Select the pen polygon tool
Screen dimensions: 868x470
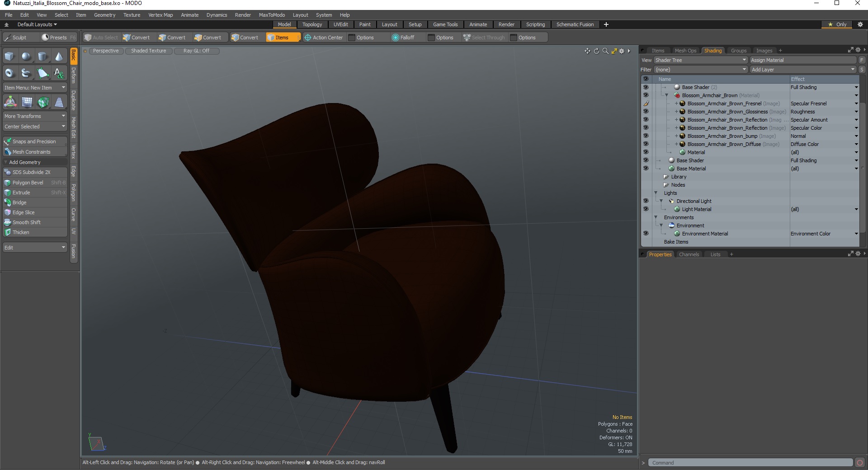(42, 73)
